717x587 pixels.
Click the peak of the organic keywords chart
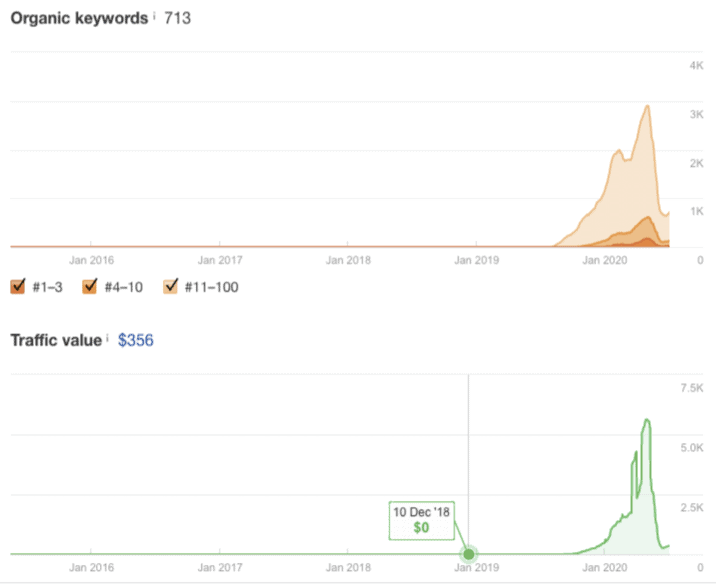click(647, 106)
